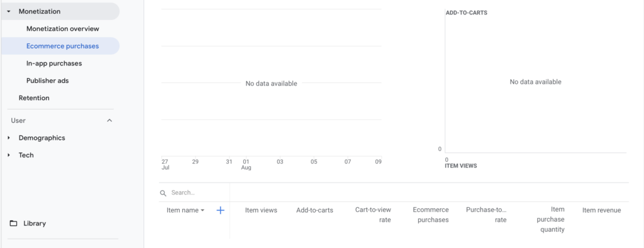The image size is (644, 248).
Task: Click the search magnifier icon
Action: (163, 193)
